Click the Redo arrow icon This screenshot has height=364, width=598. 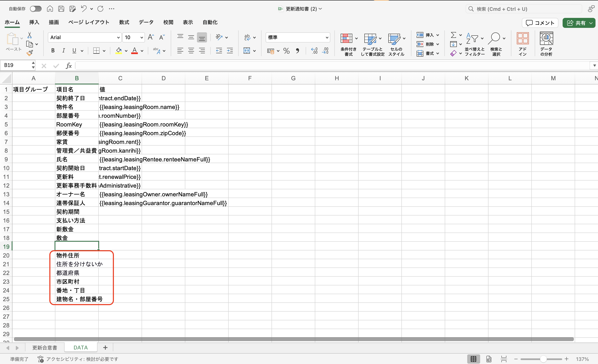(101, 9)
